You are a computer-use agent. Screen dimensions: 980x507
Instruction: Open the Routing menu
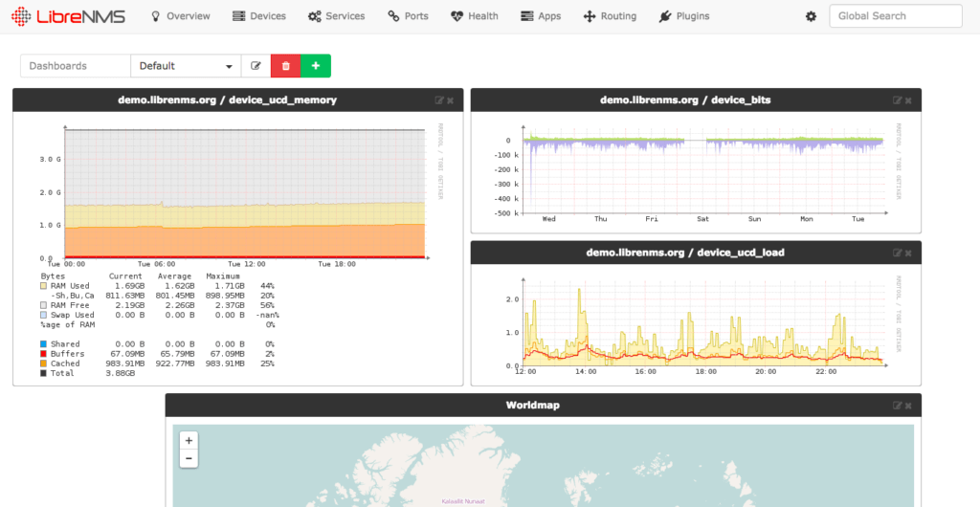[610, 16]
